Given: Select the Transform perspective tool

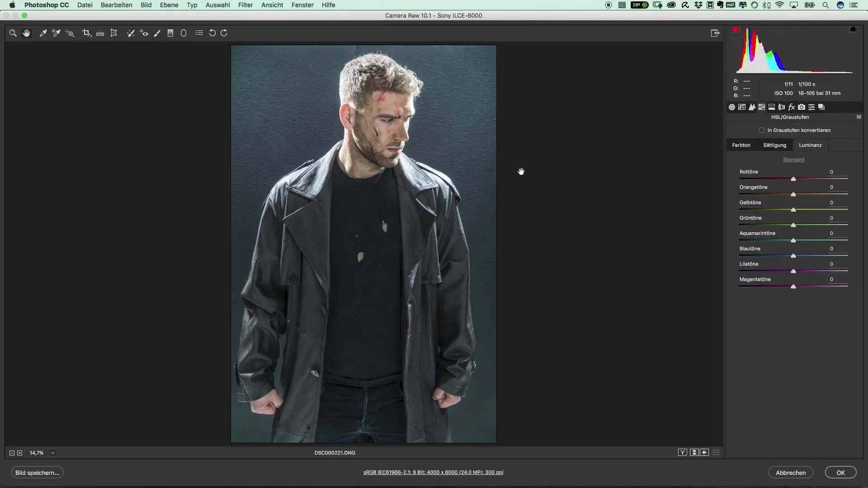Looking at the screenshot, I should 114,33.
